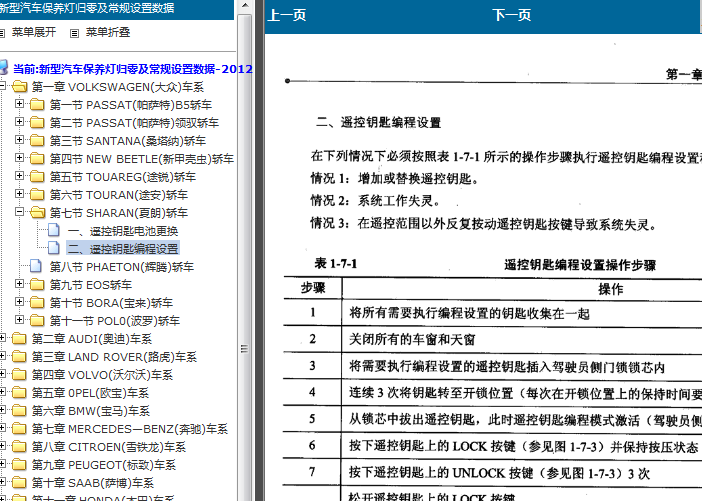Click folder icon of 第一节 PASSAT B5轿车
The width and height of the screenshot is (702, 501).
pyautogui.click(x=37, y=104)
